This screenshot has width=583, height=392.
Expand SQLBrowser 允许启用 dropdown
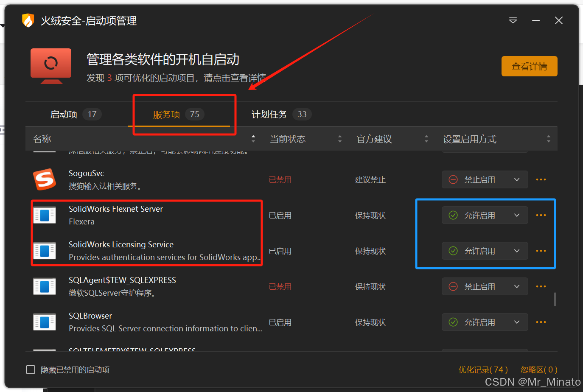coord(485,322)
